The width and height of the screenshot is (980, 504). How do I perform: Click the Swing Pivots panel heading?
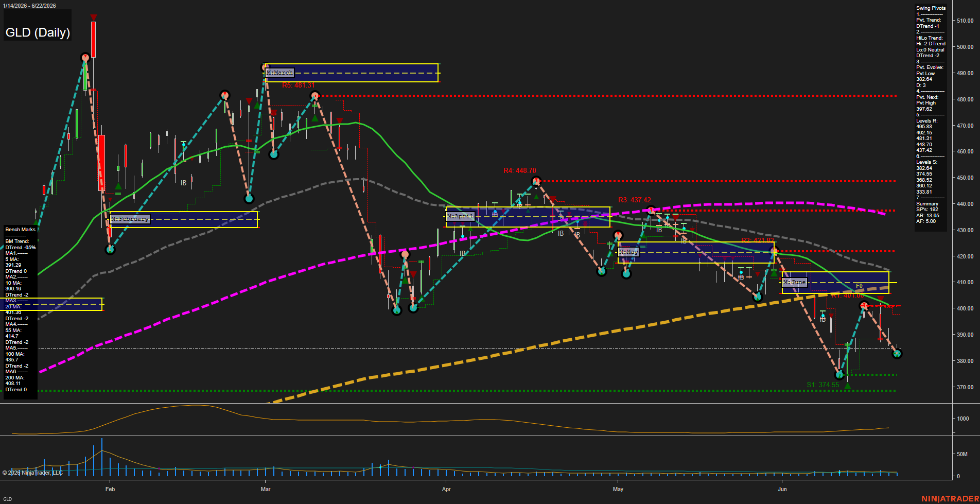tap(931, 8)
